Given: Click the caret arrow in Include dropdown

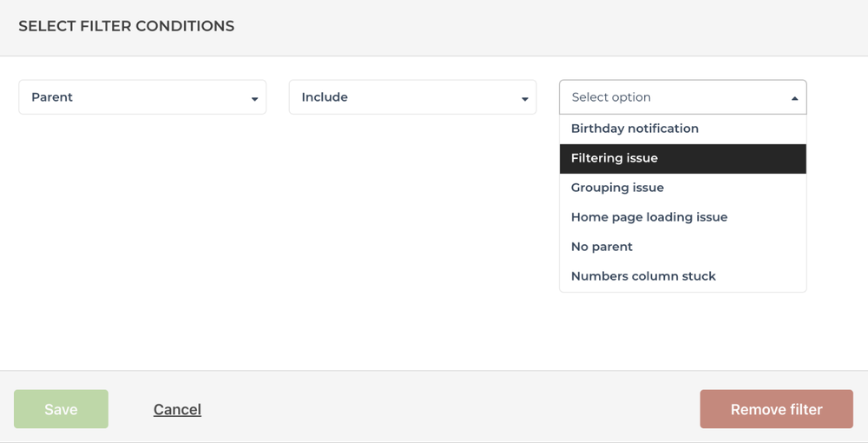Looking at the screenshot, I should [x=525, y=99].
